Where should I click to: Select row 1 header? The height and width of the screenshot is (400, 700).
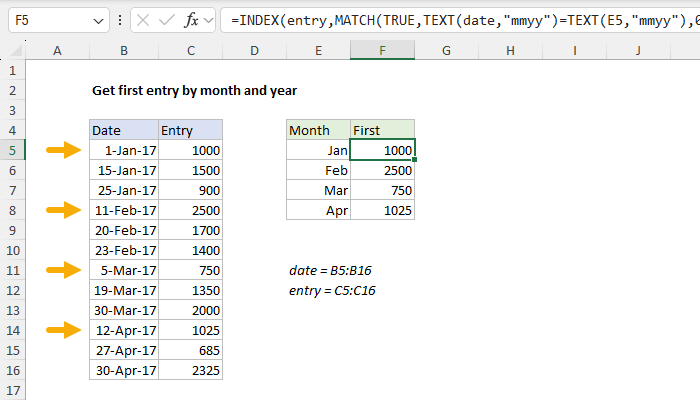(x=12, y=71)
